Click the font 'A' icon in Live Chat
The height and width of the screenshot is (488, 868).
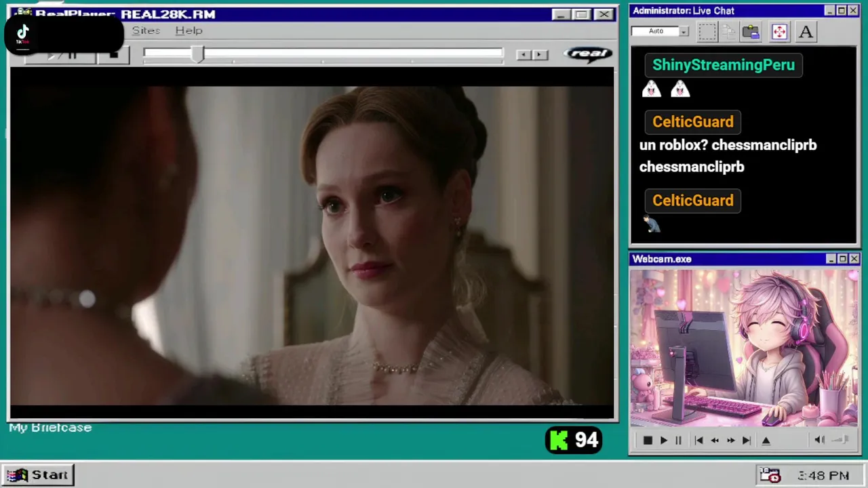coord(806,31)
